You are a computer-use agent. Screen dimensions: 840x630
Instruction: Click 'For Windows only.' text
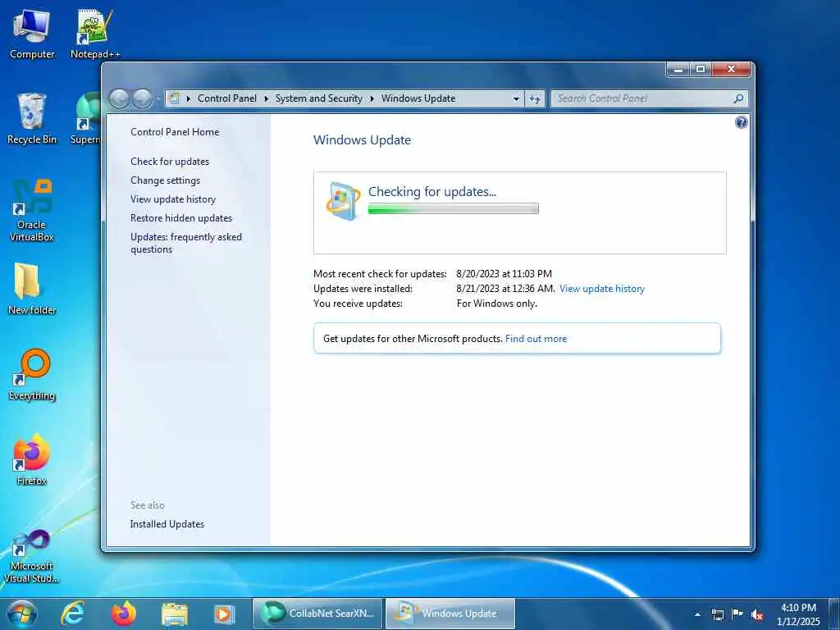coord(496,304)
